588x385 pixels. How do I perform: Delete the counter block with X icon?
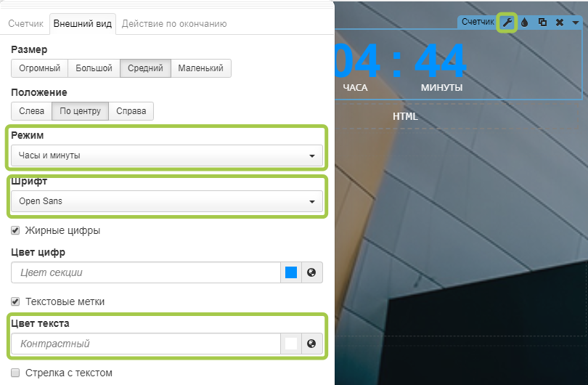click(560, 23)
